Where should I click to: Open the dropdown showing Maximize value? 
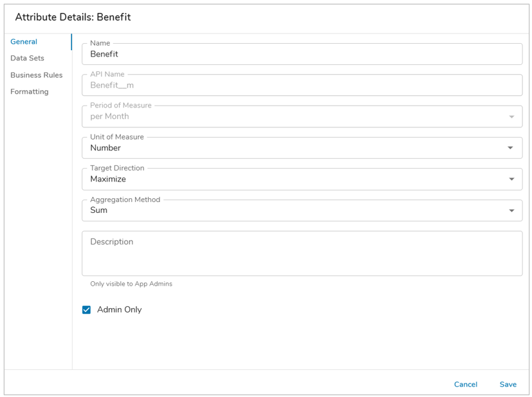tap(289, 180)
